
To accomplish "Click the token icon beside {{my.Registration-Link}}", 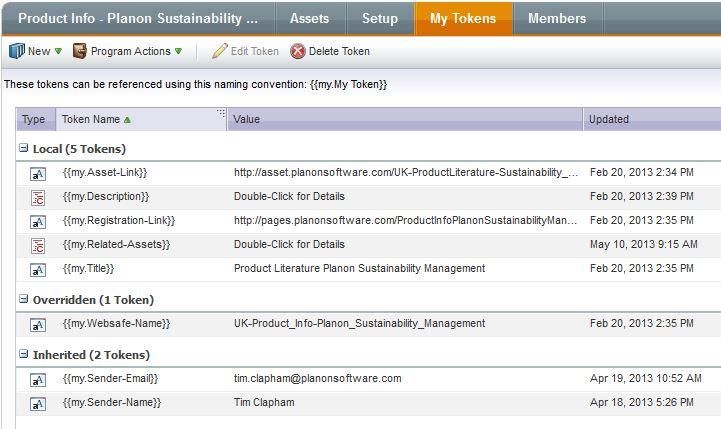I will click(37, 221).
